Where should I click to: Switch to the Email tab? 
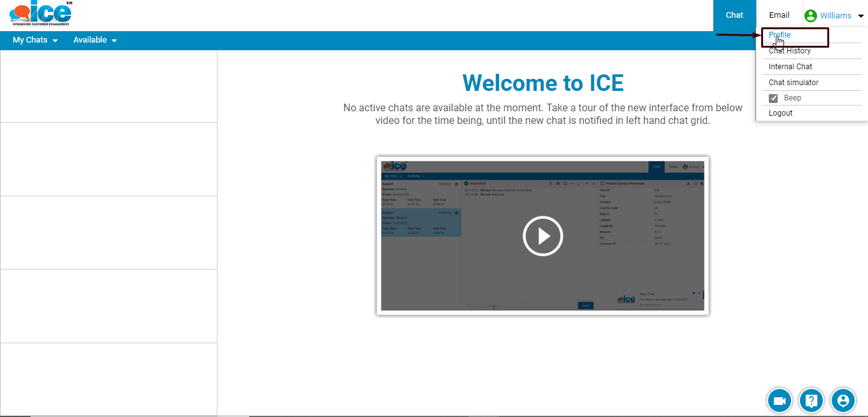coord(779,15)
